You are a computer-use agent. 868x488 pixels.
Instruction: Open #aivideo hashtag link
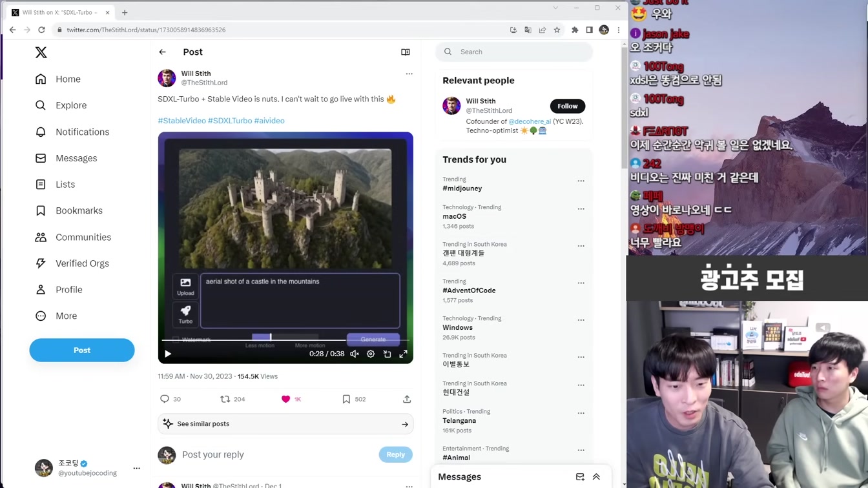269,121
